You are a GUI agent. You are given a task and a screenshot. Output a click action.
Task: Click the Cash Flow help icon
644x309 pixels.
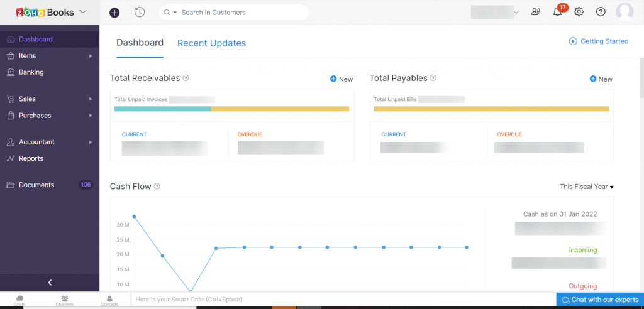(157, 187)
